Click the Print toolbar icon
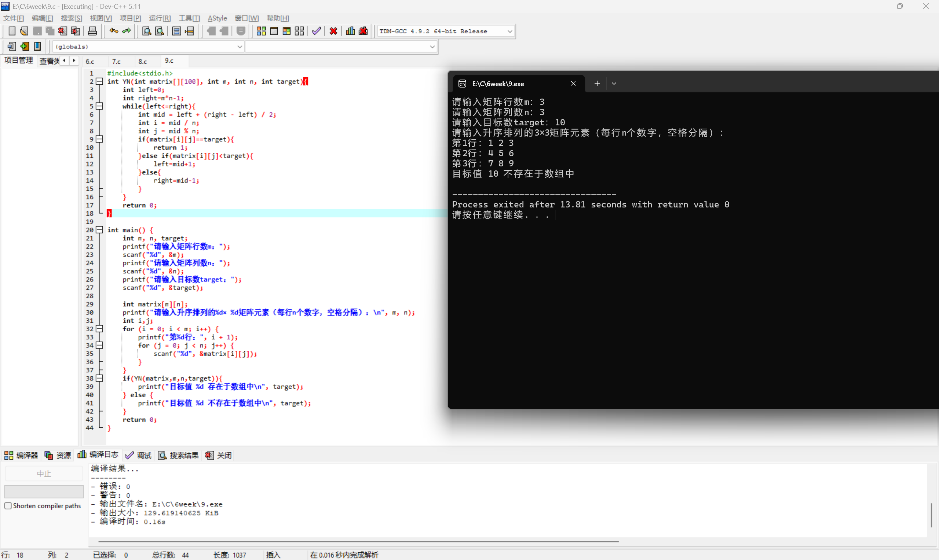The image size is (939, 560). 92,31
